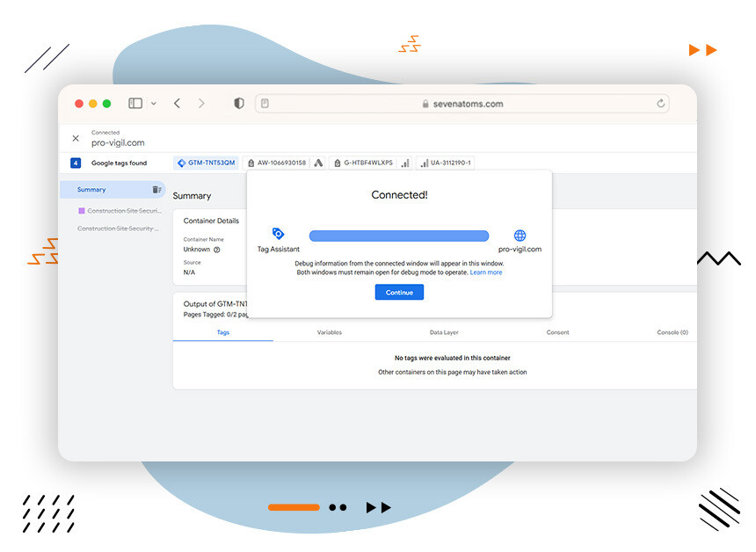Open the Learn more link
This screenshot has height=552, width=756.
tap(484, 272)
